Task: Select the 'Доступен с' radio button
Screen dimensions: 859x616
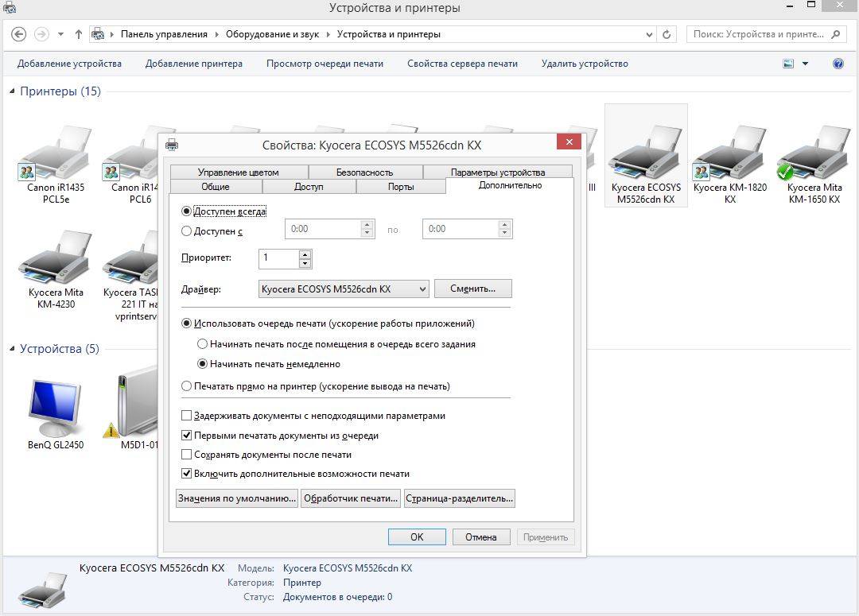Action: click(187, 231)
